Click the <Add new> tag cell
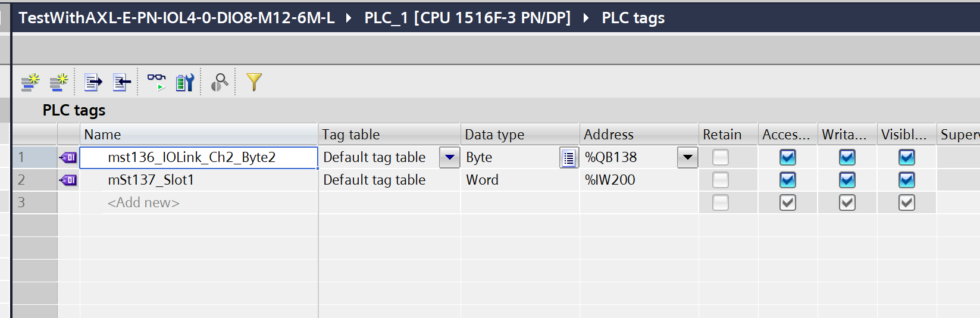Image resolution: width=980 pixels, height=318 pixels. [143, 202]
